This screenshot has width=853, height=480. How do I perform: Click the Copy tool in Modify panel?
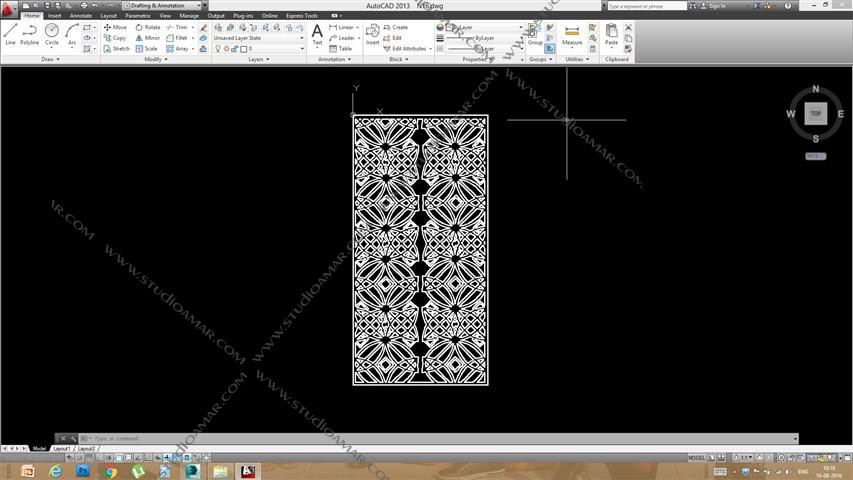point(115,38)
